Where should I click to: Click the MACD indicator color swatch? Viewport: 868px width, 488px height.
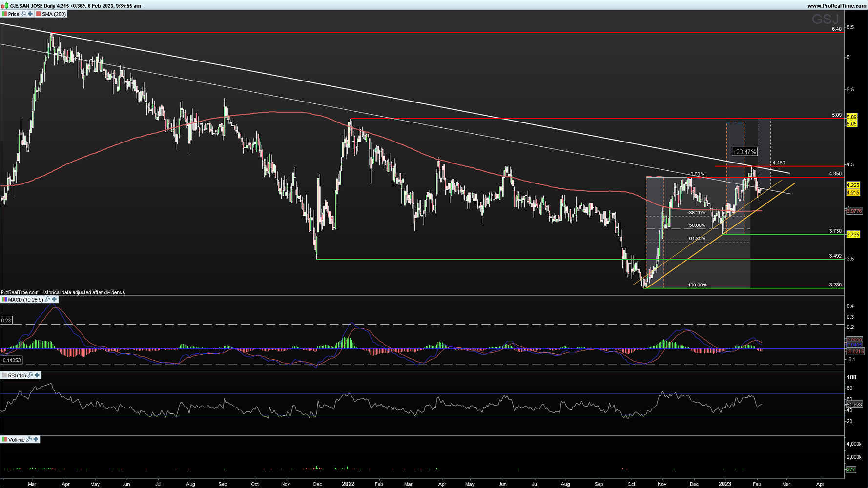[x=4, y=300]
